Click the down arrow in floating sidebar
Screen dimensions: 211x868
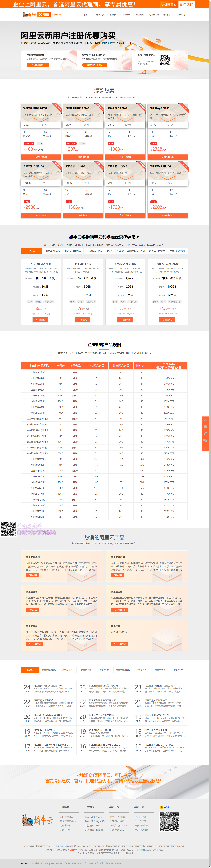pyautogui.click(x=205, y=448)
